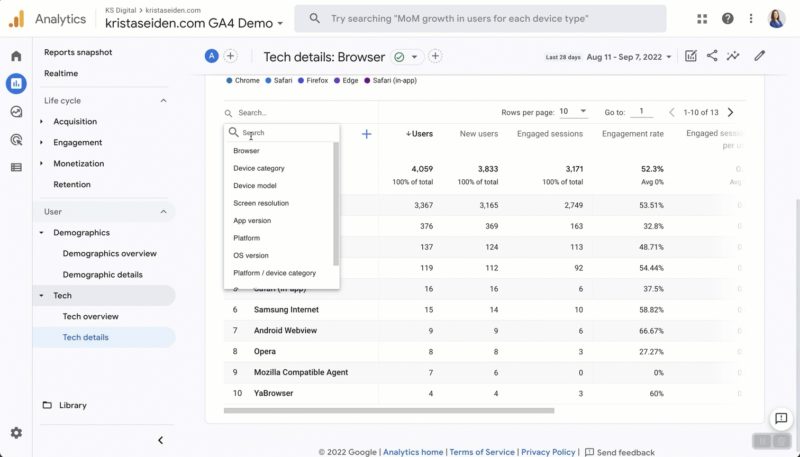Sort by the Engagement rate column header
The width and height of the screenshot is (800, 457).
point(633,134)
